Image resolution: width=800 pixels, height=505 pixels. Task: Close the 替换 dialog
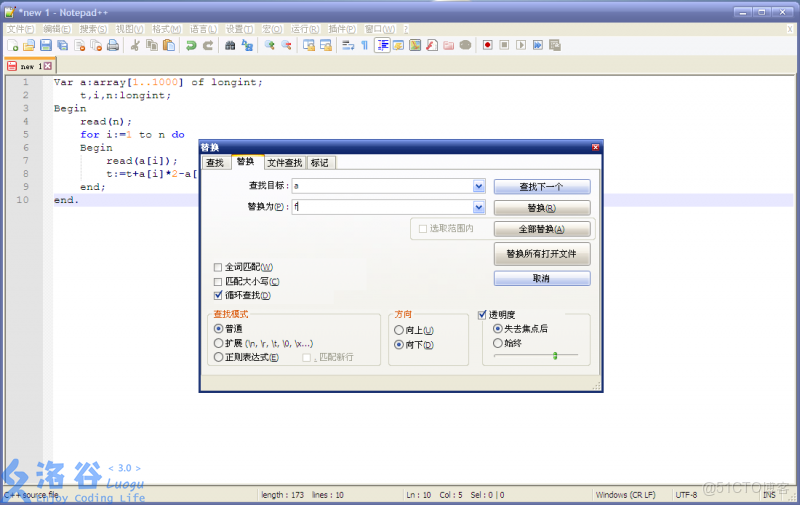[x=595, y=147]
